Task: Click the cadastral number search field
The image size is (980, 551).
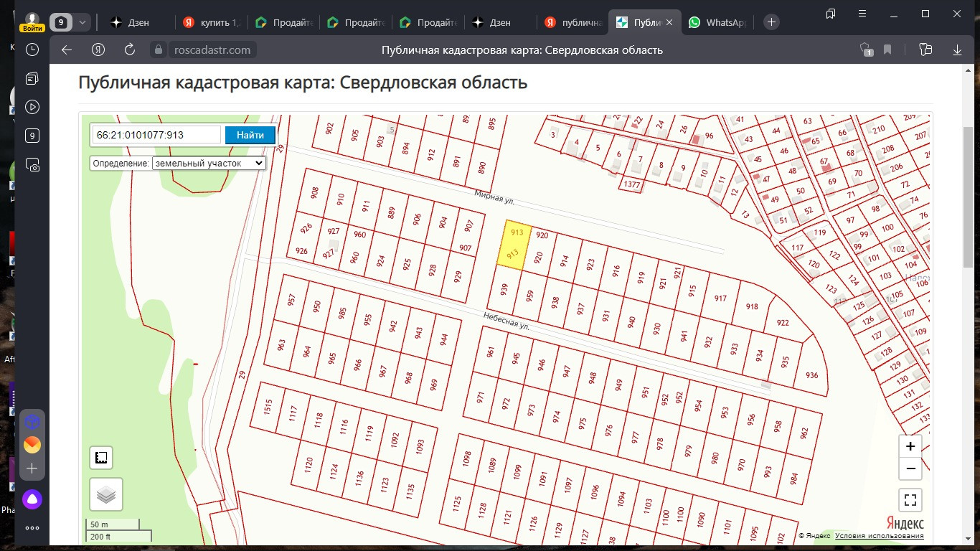Action: coord(157,135)
